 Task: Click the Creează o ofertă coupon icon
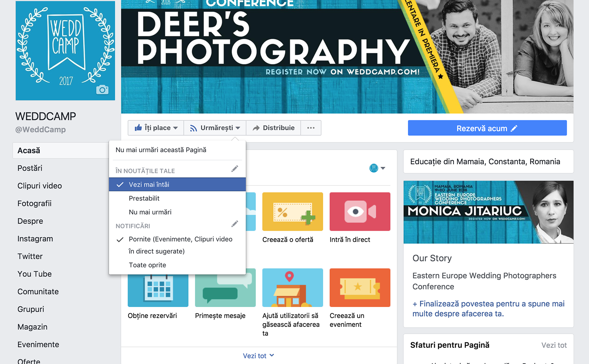tap(293, 212)
